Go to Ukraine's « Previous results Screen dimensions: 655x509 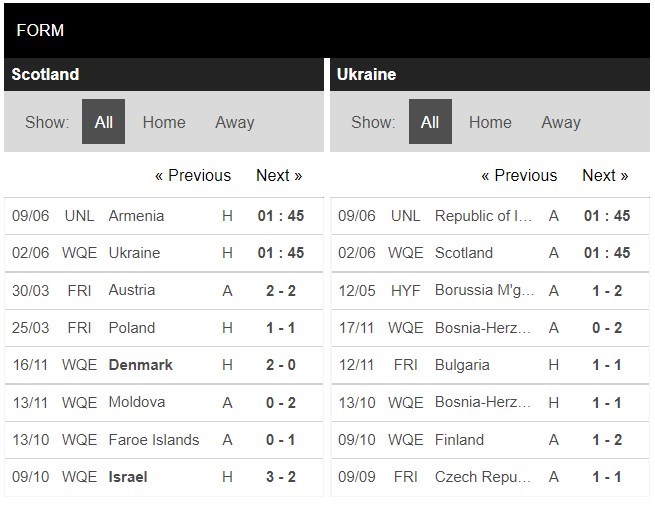tap(519, 175)
